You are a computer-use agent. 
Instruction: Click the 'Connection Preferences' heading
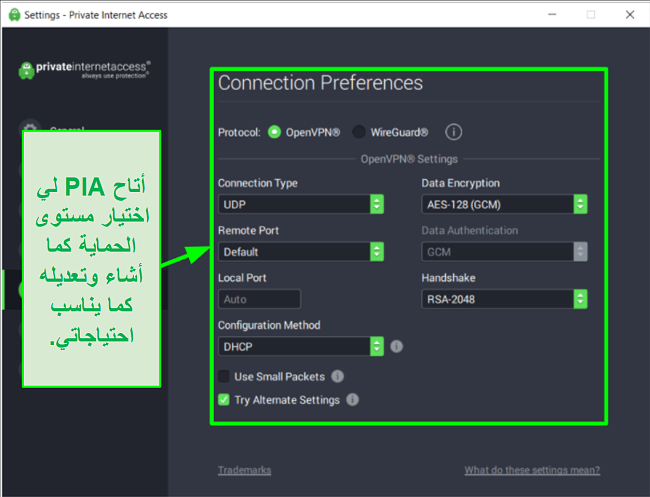point(320,83)
